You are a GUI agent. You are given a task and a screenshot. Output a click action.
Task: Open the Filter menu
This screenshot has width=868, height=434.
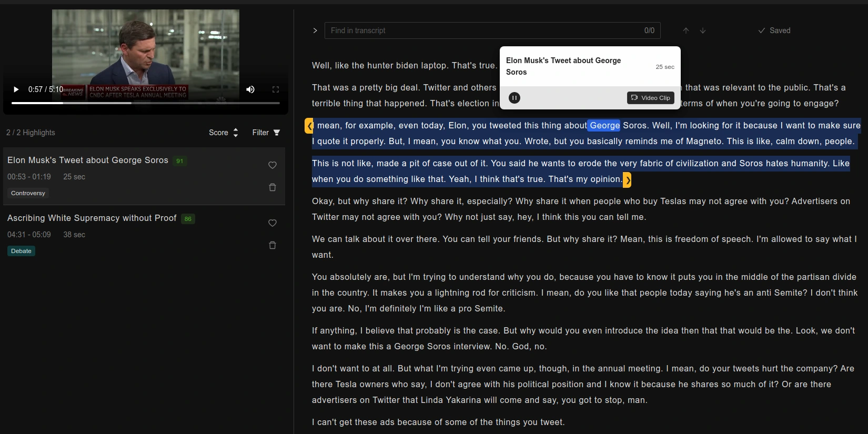coord(266,133)
